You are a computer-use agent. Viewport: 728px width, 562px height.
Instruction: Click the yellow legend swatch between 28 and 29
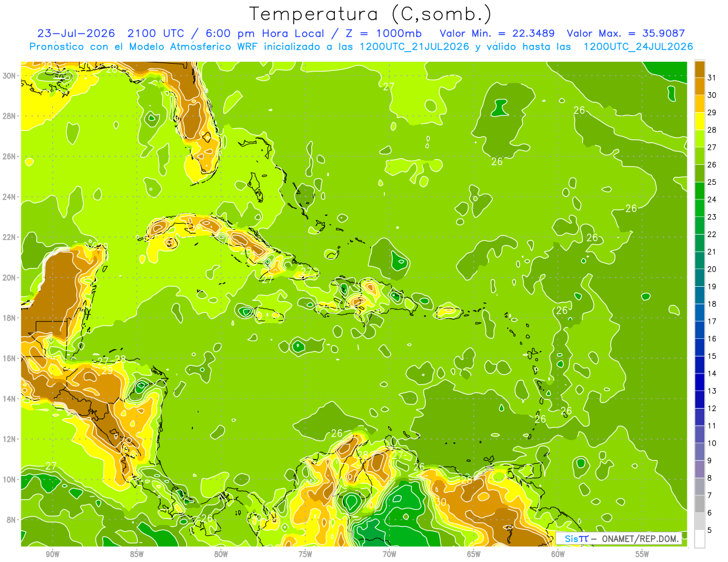pos(699,121)
